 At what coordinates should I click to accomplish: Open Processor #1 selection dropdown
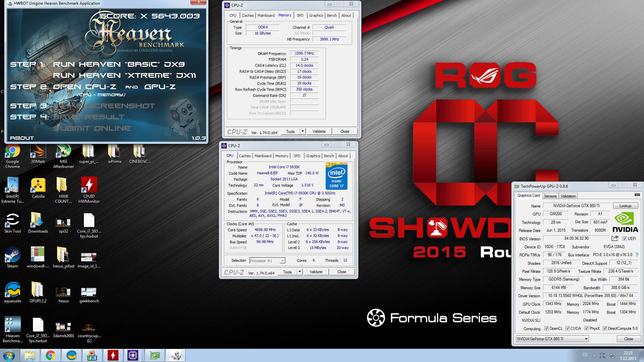(x=267, y=261)
